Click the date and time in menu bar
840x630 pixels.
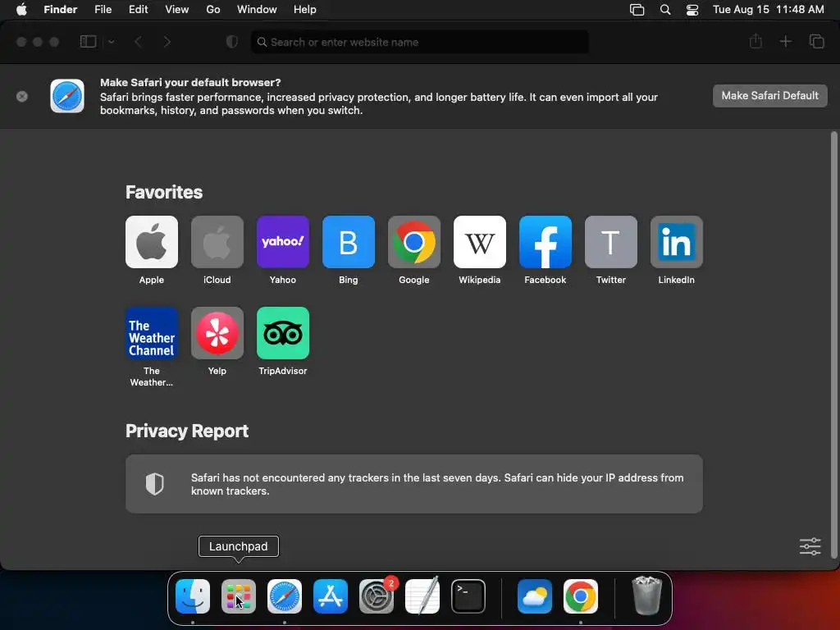tap(768, 10)
